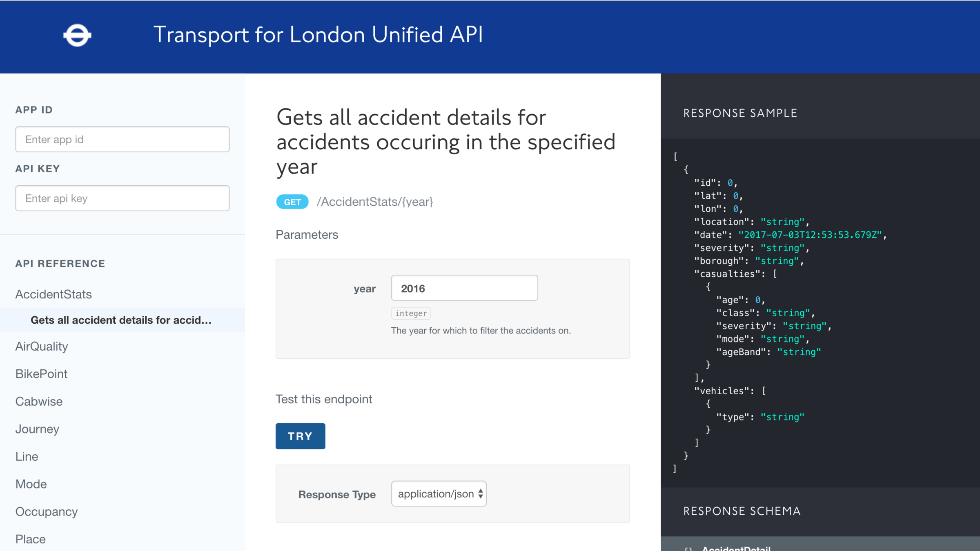This screenshot has width=980, height=551.
Task: Focus the Enter api key field
Action: [x=122, y=198]
